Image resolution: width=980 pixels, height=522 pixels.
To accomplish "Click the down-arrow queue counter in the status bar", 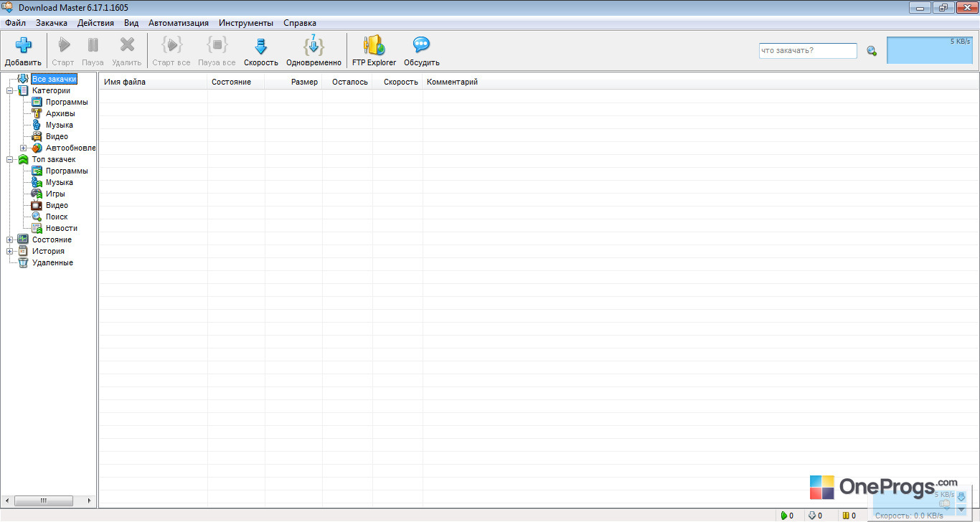I will point(815,516).
